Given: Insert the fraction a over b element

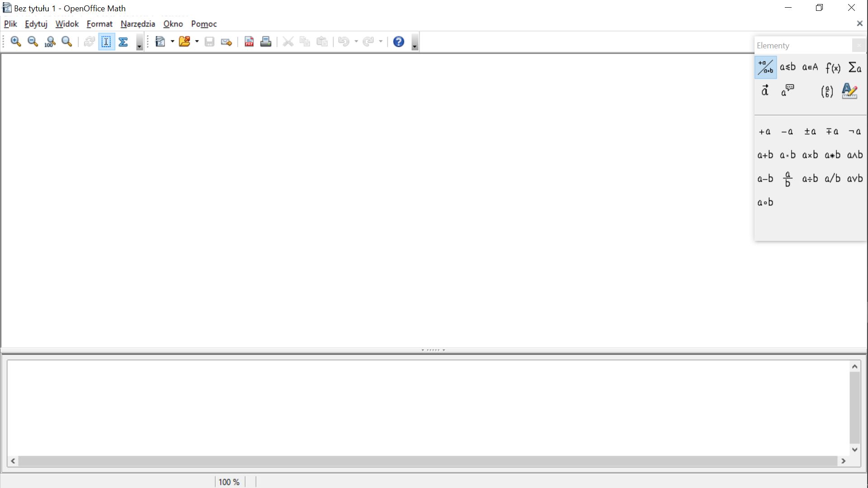Looking at the screenshot, I should coord(788,179).
